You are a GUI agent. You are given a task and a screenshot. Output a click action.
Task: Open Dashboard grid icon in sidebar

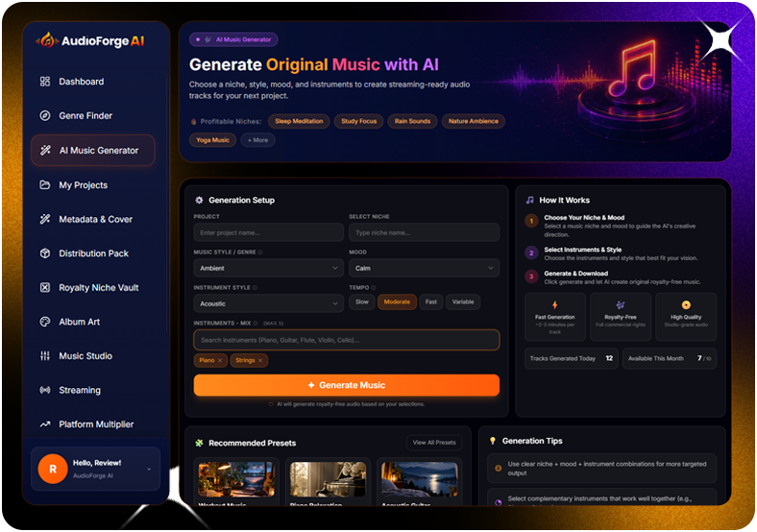[45, 82]
